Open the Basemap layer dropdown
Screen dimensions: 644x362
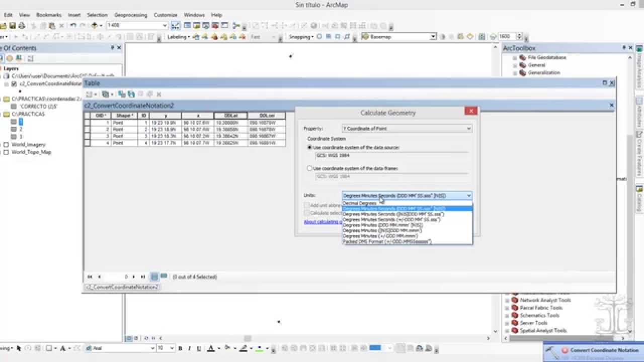(x=433, y=37)
